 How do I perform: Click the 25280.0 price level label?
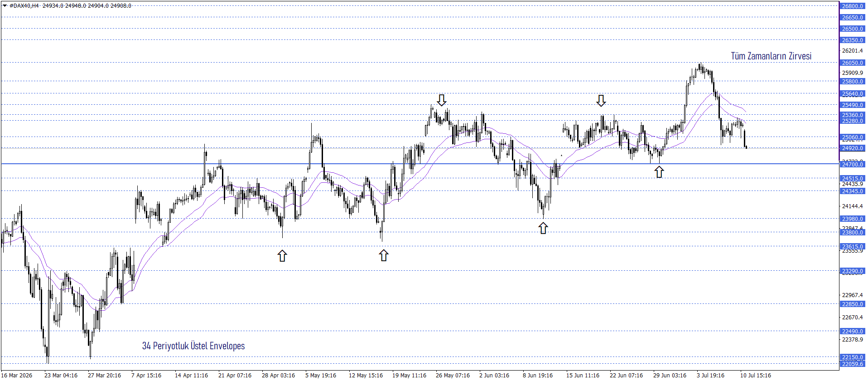click(853, 121)
